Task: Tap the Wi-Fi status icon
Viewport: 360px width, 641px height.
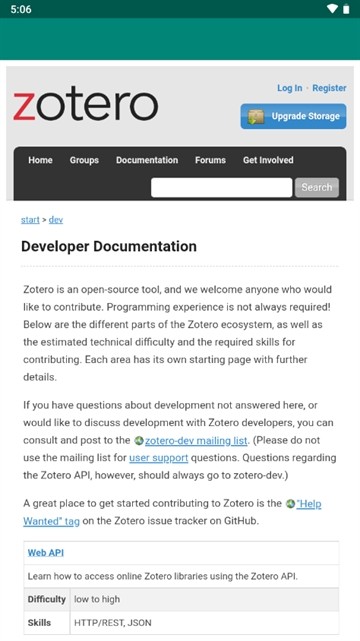Action: point(332,9)
